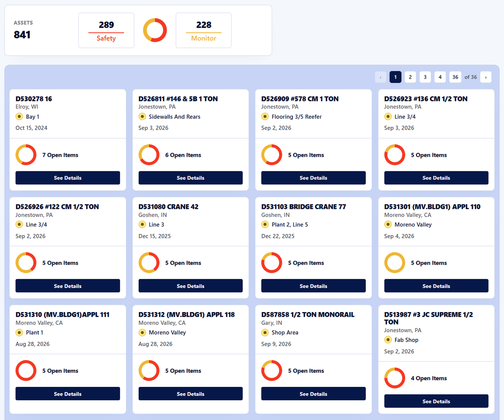View details for D531312 (MV.BLDG1) APPL 118

pyautogui.click(x=191, y=394)
